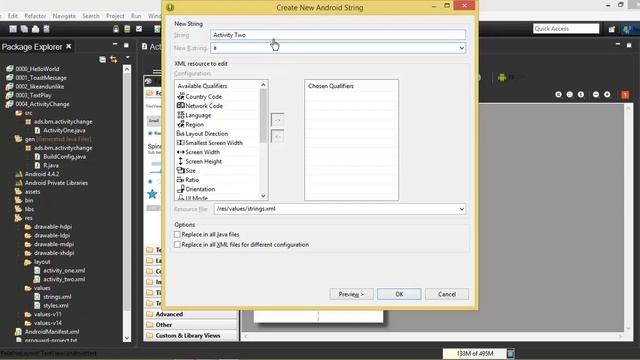Select the Screen Width qualifier

[x=198, y=152]
